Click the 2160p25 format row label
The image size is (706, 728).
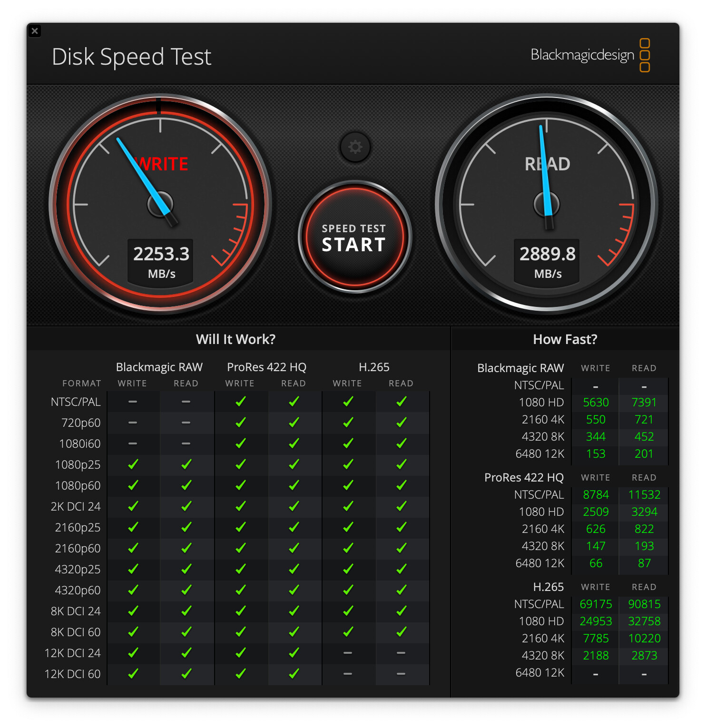tap(78, 528)
